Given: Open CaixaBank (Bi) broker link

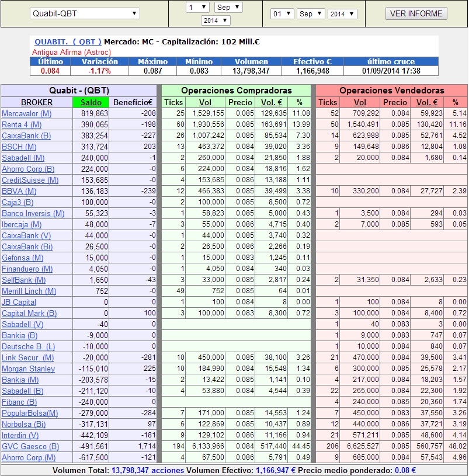Looking at the screenshot, I should (x=27, y=247).
